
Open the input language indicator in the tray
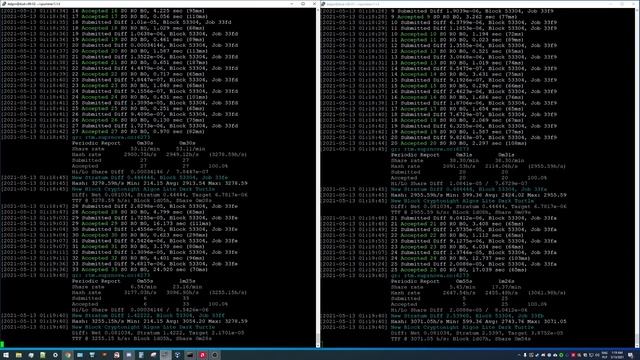(x=604, y=355)
